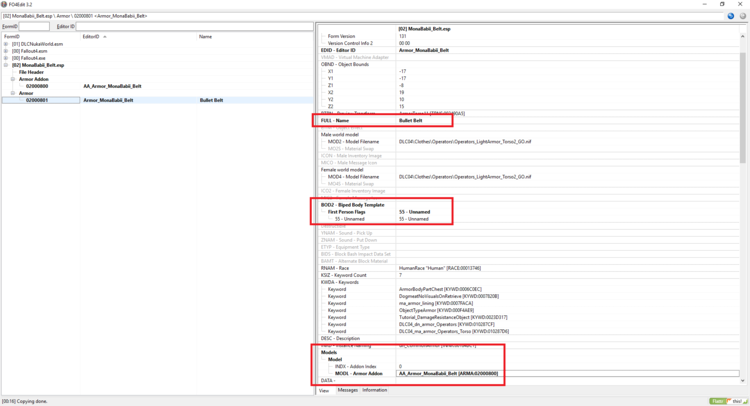Click the DLC04_dn_armor_Operators keyword value
Screen dimensions: 750x406
445,324
